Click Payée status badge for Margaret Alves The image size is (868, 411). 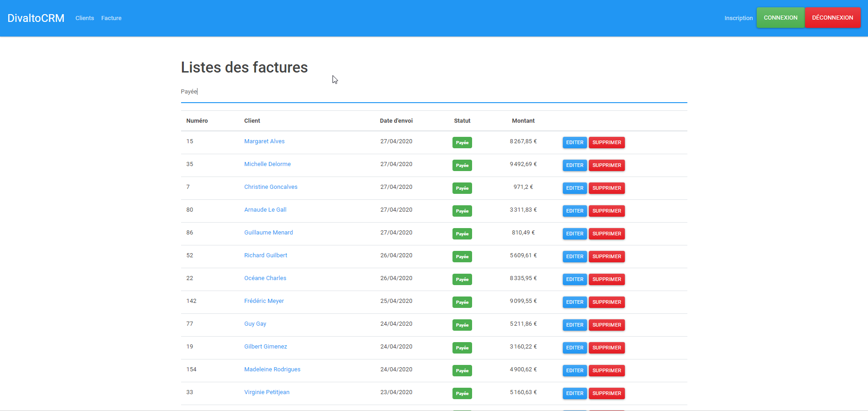pyautogui.click(x=462, y=142)
